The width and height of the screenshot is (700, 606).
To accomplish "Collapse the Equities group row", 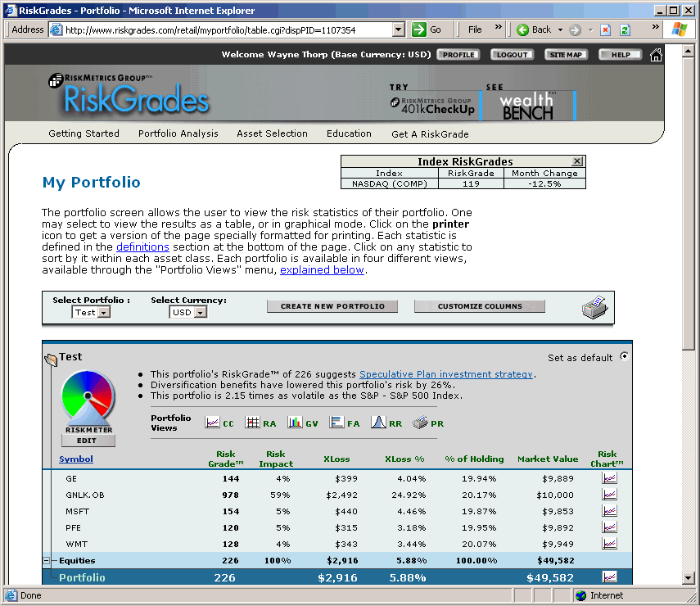I will (47, 561).
